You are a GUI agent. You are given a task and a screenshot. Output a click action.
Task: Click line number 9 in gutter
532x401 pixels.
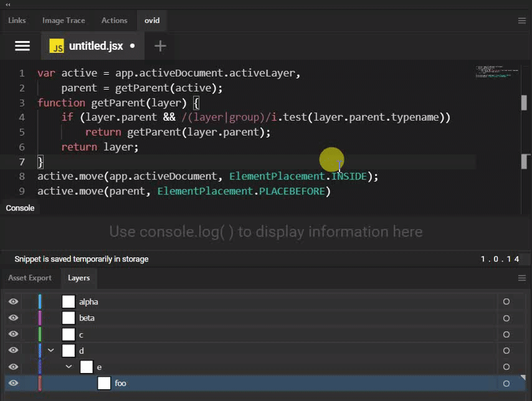click(x=22, y=191)
